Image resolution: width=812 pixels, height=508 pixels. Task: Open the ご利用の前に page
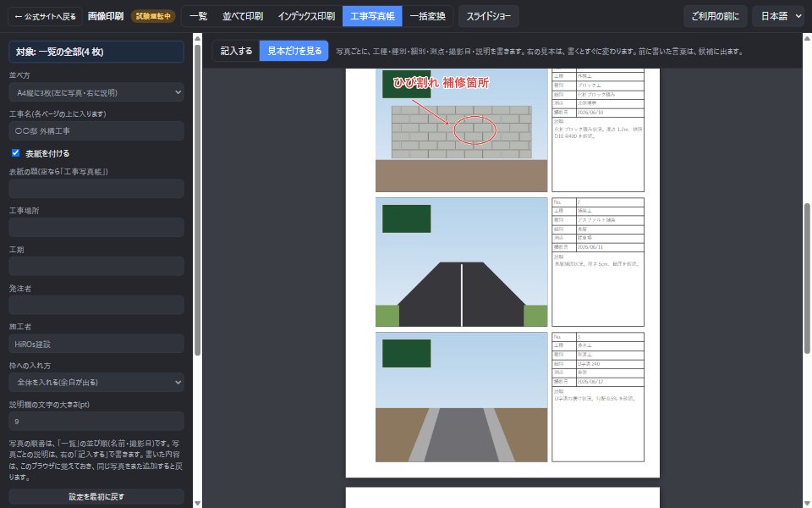coord(716,16)
